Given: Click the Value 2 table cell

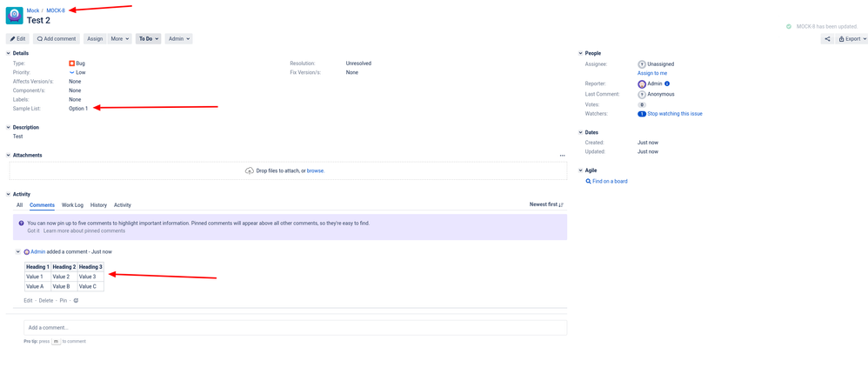Looking at the screenshot, I should pos(64,277).
